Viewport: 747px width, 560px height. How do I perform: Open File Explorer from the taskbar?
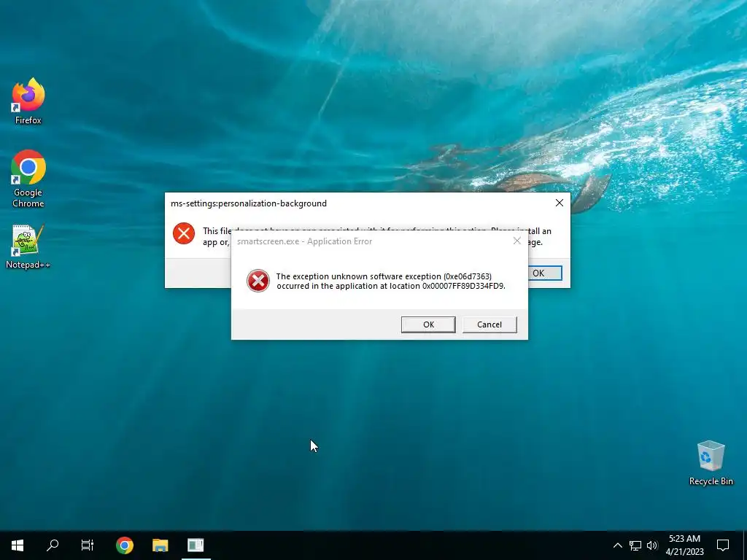pyautogui.click(x=160, y=545)
